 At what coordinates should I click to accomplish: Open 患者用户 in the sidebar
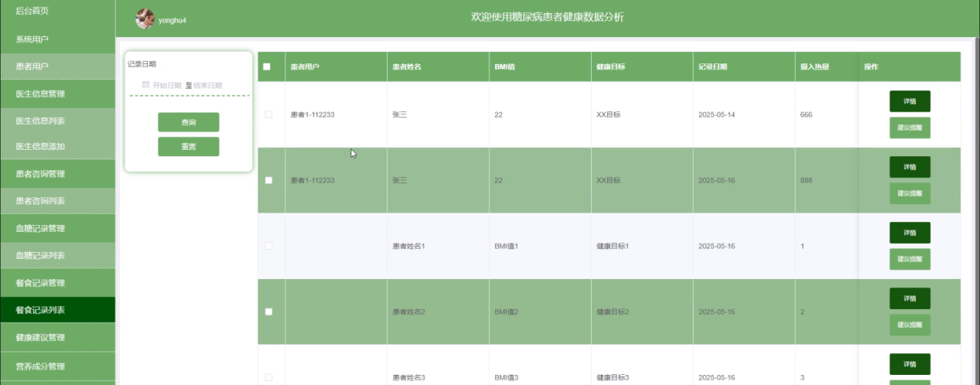coord(57,66)
